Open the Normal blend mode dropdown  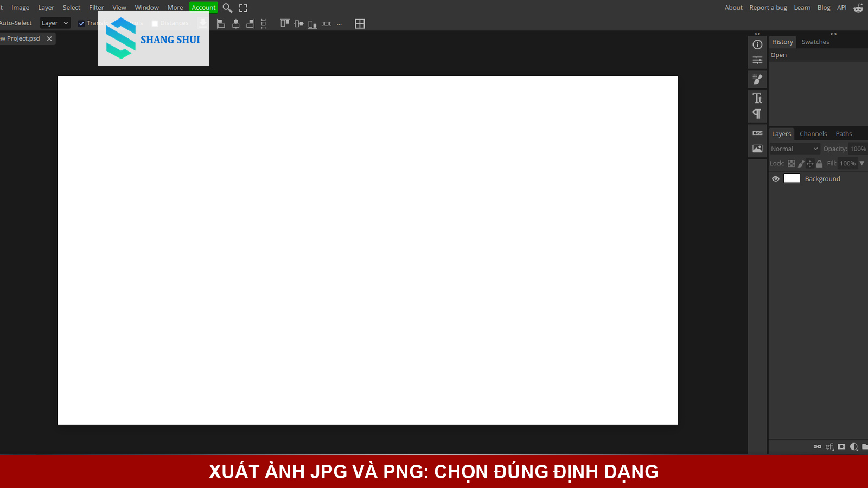point(794,149)
